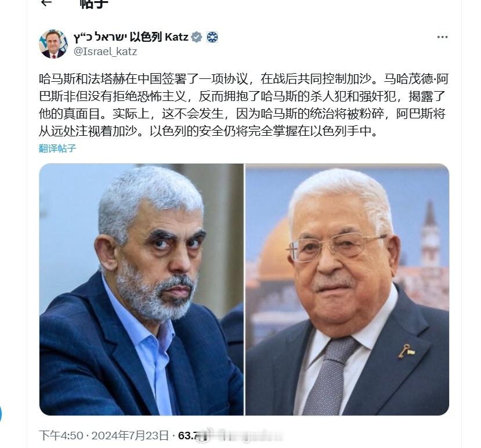
Task: Click the gray verified checkmark badge
Action: pos(197,37)
